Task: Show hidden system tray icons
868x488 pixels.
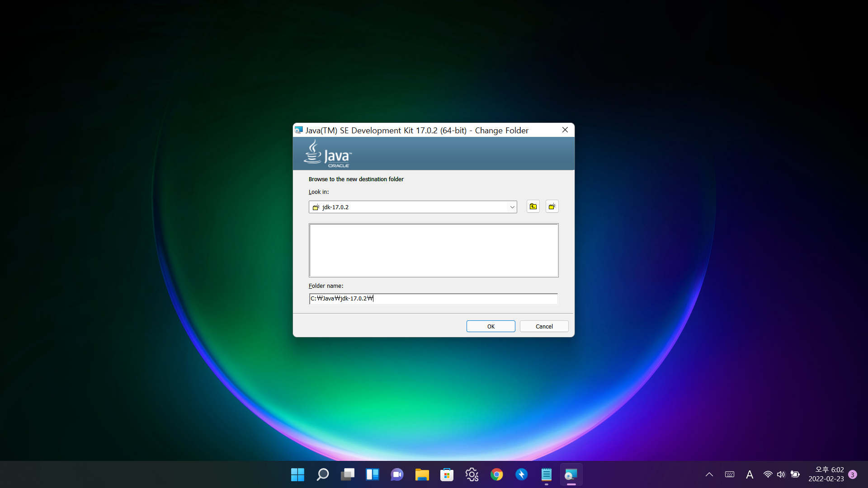Action: coord(709,474)
